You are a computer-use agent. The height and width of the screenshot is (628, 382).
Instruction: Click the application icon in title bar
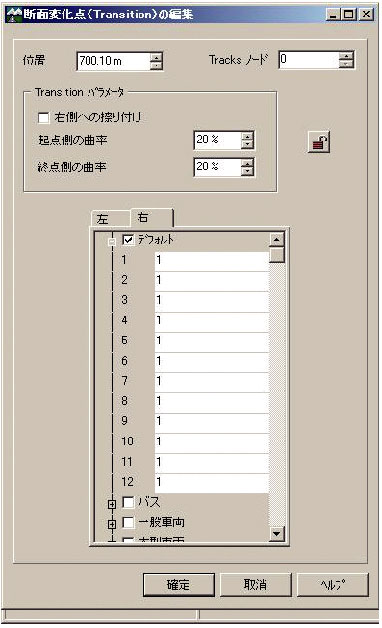point(14,14)
